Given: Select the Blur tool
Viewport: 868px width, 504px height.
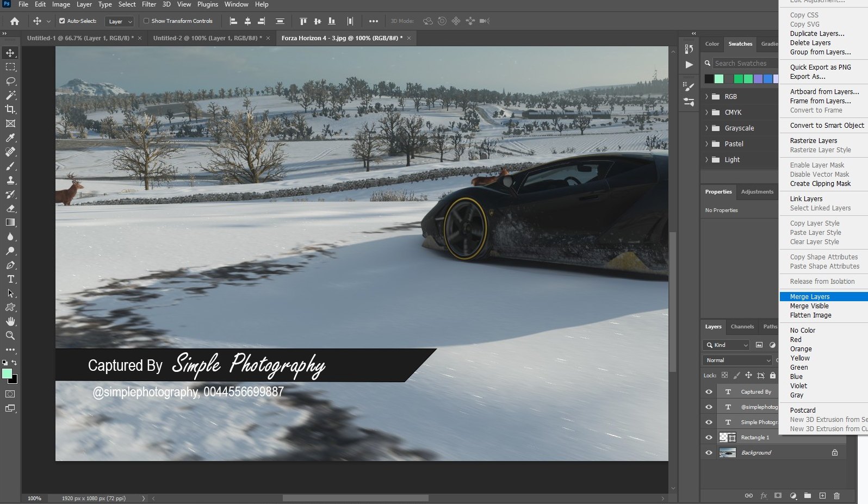Looking at the screenshot, I should pos(10,237).
